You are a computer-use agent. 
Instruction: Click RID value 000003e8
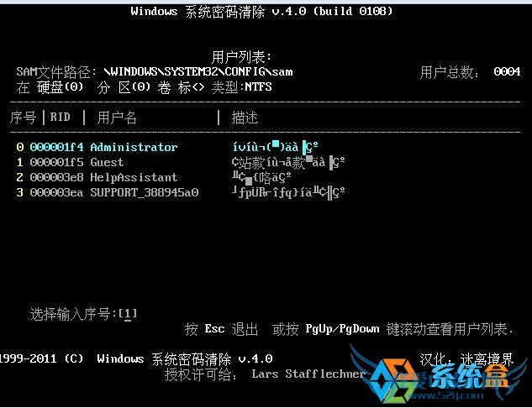(56, 177)
